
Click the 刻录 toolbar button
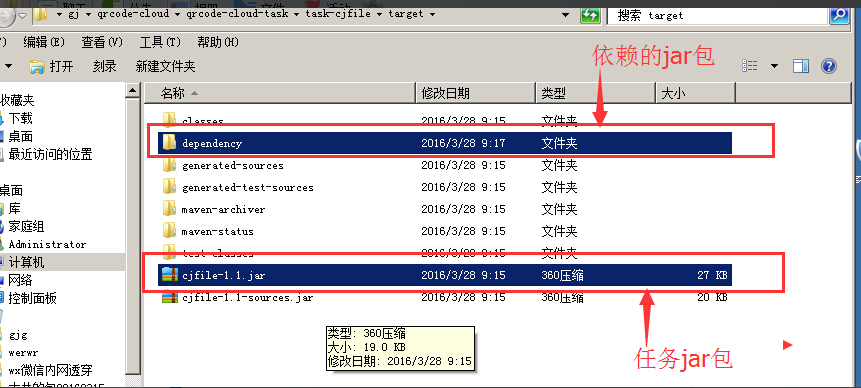click(104, 66)
